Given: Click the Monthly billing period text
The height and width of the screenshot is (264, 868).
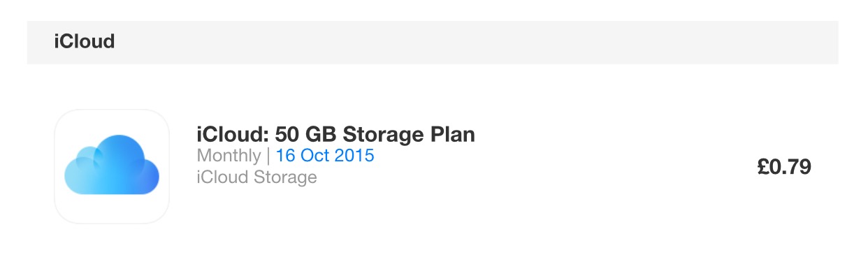Looking at the screenshot, I should (x=229, y=155).
